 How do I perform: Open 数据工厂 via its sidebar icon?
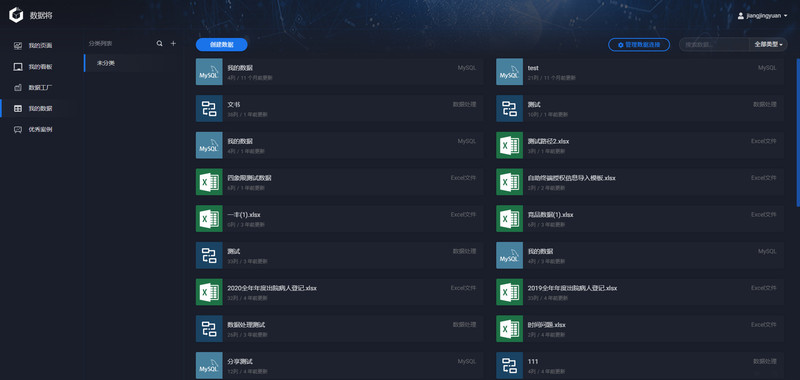[x=18, y=88]
